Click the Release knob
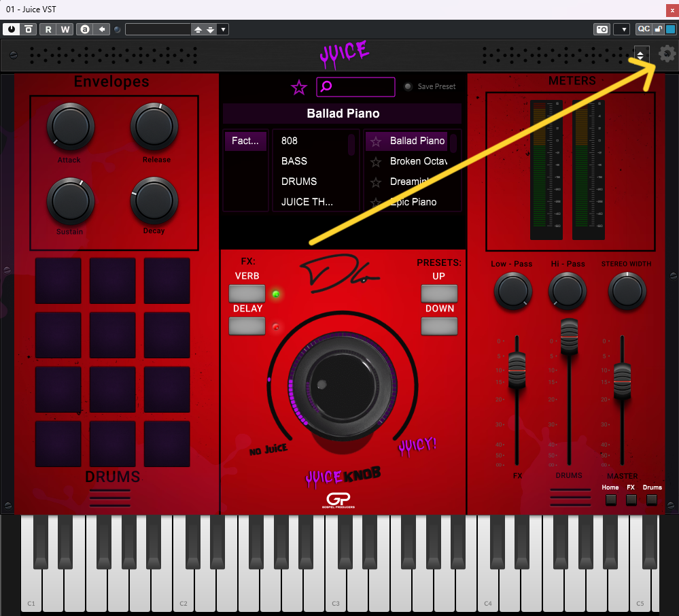679x616 pixels. click(x=154, y=126)
